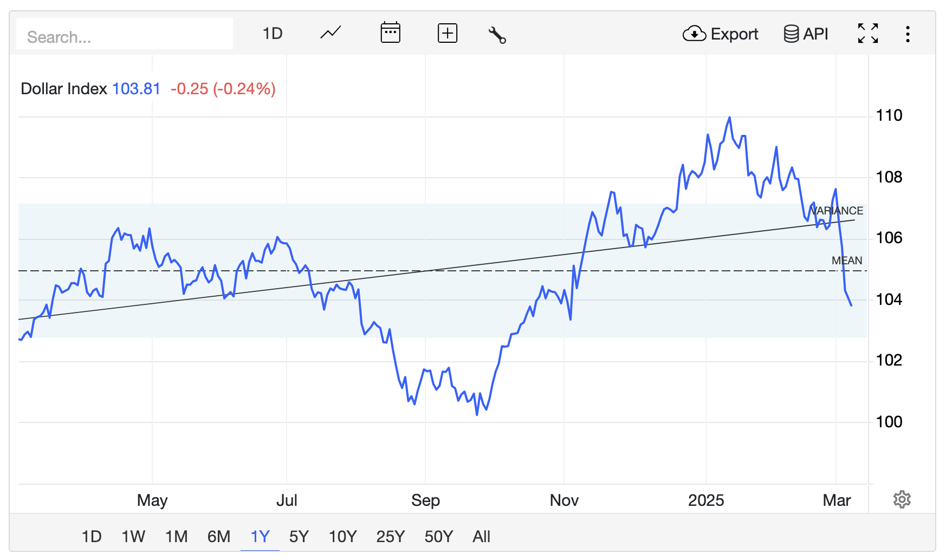
Task: Click the Mar x-axis label
Action: [x=837, y=500]
